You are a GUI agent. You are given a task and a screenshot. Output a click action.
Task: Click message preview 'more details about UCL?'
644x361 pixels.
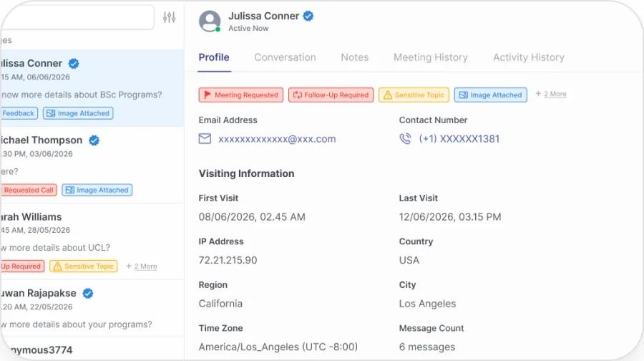[x=55, y=248]
